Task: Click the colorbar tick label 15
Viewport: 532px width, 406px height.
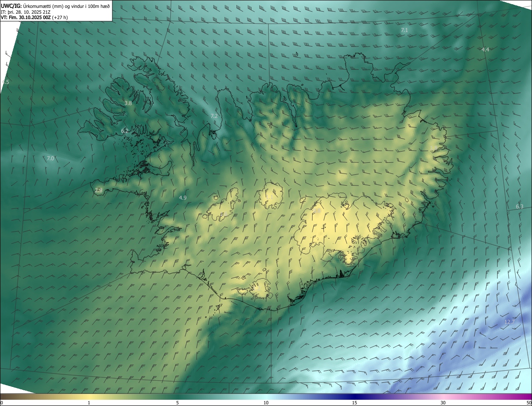Action: click(x=355, y=403)
